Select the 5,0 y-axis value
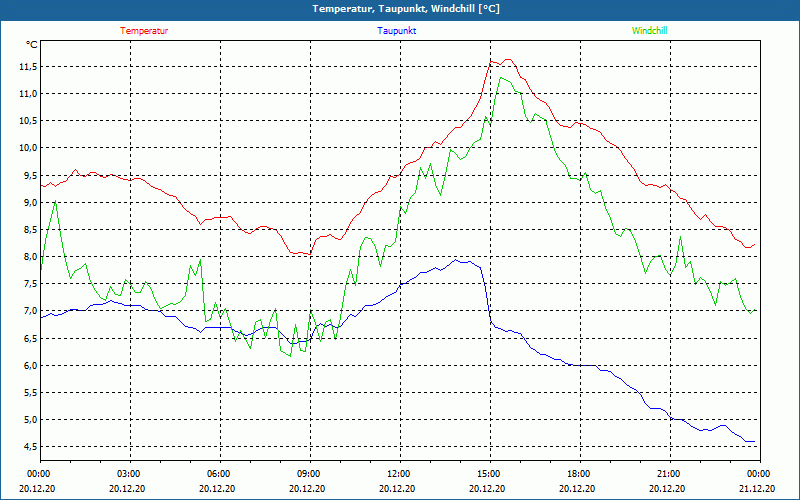The width and height of the screenshot is (800, 500). [x=30, y=419]
